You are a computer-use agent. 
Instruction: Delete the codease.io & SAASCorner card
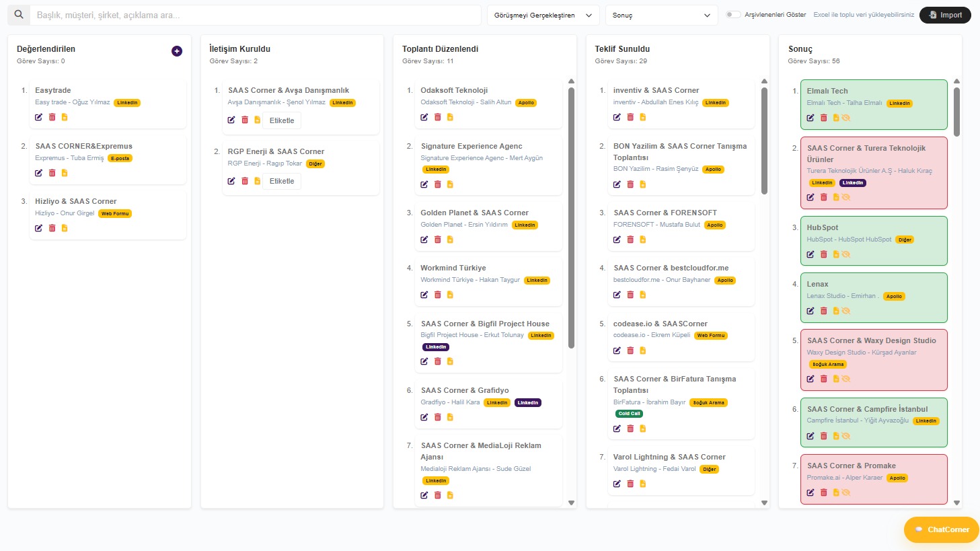[x=630, y=351]
